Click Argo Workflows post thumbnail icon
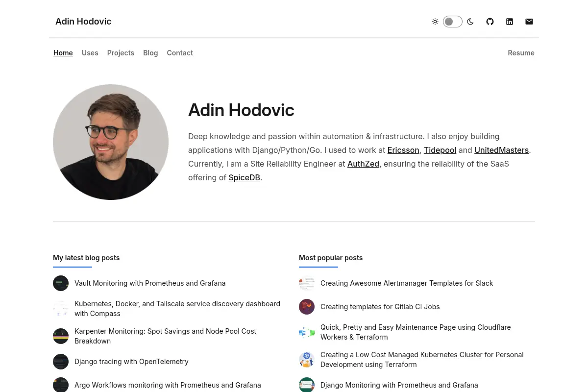 [x=61, y=385]
